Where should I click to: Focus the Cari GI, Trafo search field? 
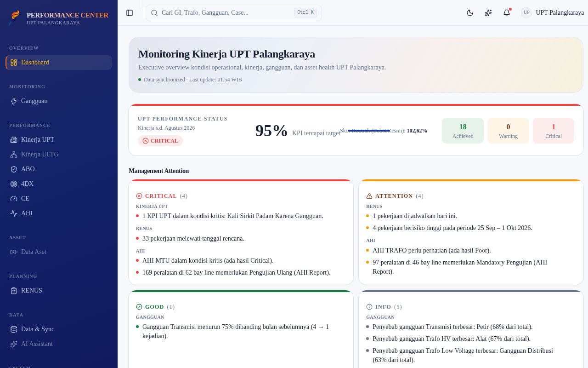(x=234, y=13)
